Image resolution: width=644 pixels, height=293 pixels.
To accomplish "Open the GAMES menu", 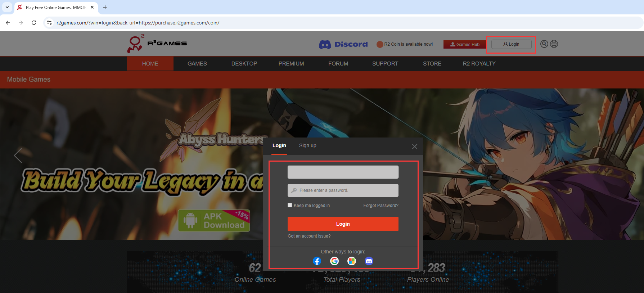I will [197, 64].
